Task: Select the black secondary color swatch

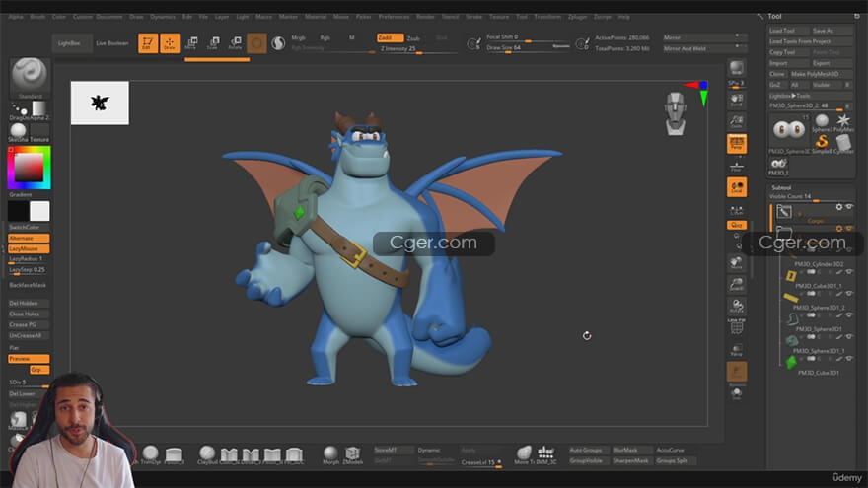Action: (x=18, y=211)
